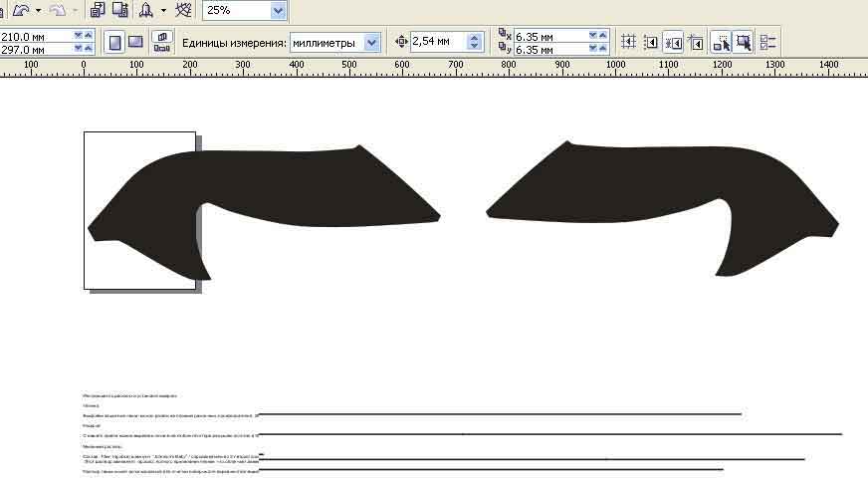This screenshot has height=480, width=868.
Task: Enable Dynamic guides icon
Action: 695,42
